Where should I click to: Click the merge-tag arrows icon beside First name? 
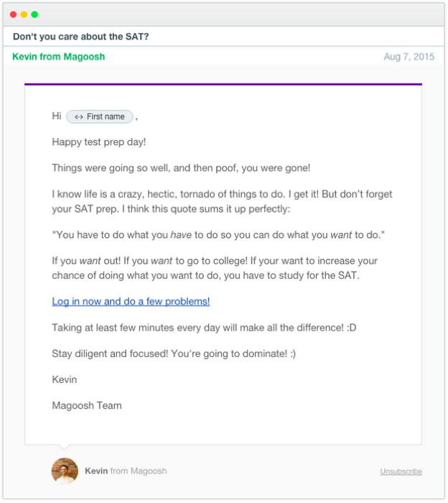tap(79, 117)
